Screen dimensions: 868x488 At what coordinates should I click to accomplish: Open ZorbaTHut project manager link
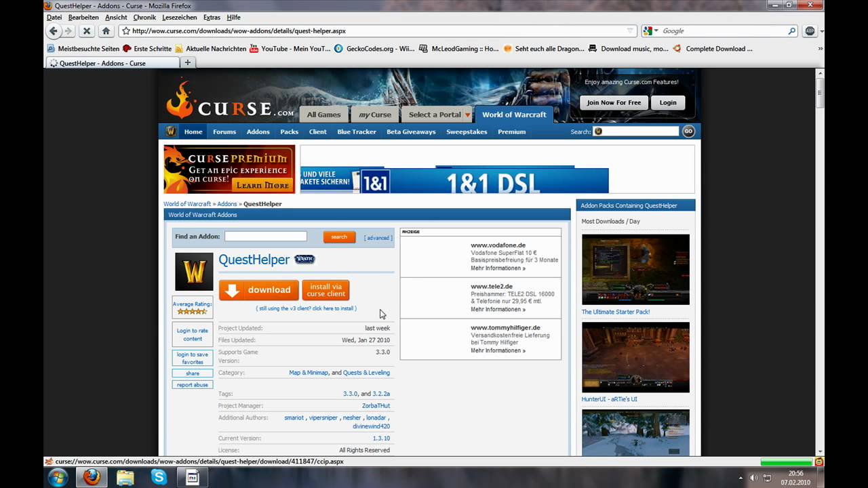[376, 405]
